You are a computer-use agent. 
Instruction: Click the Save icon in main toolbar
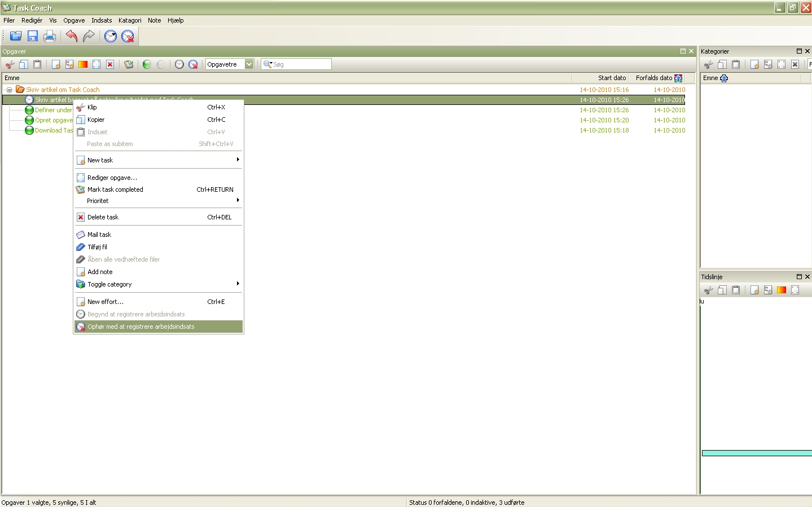[33, 36]
